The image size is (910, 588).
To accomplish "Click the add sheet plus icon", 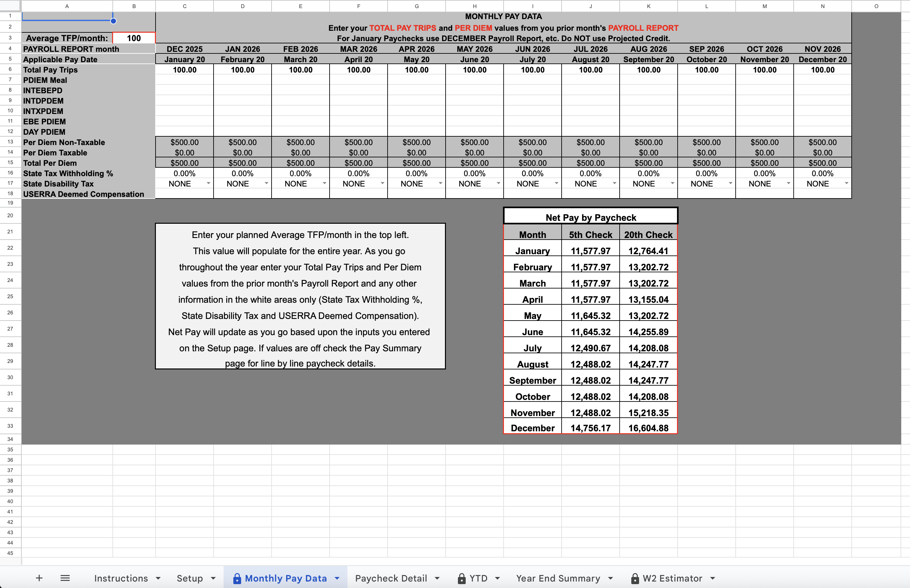I will 39,578.
